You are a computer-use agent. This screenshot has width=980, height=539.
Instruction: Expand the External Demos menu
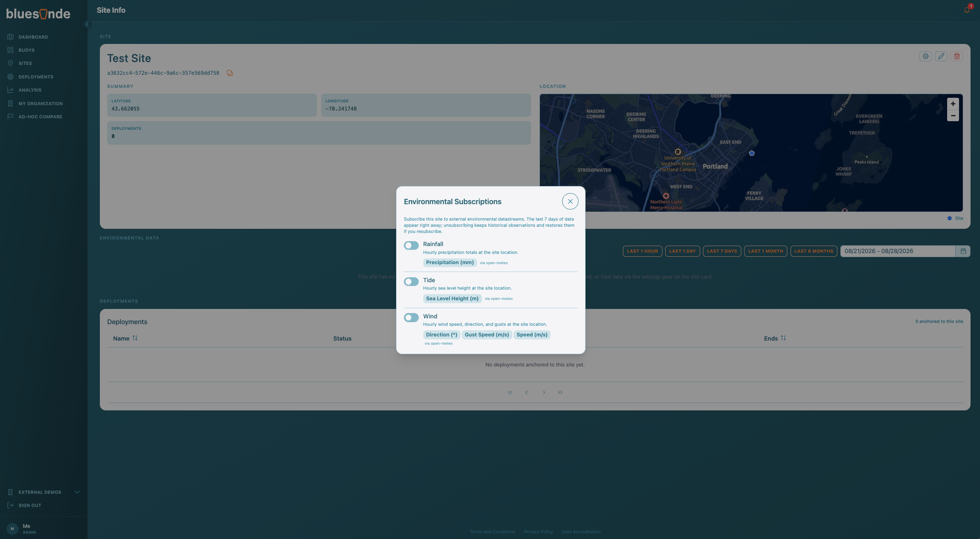(x=43, y=492)
